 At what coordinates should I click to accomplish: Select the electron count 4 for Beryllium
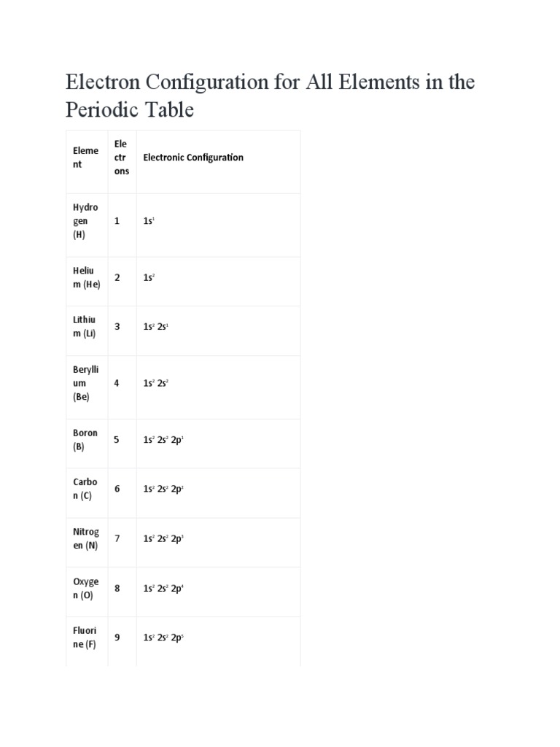pyautogui.click(x=117, y=383)
